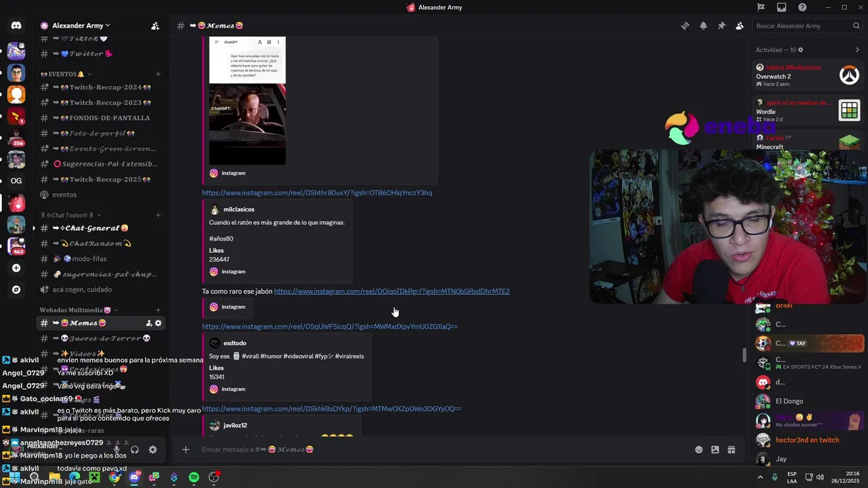Screen dimensions: 868x488
Task: Open Chrome from the taskbar
Action: pyautogui.click(x=115, y=477)
